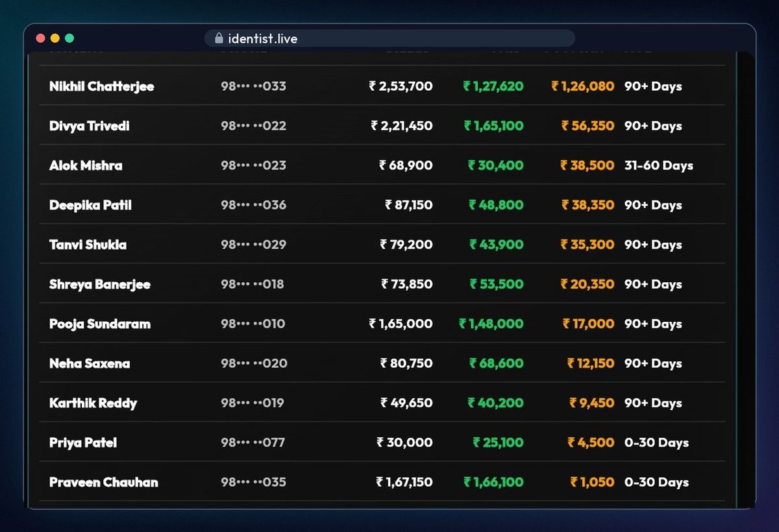Viewport: 779px width, 532px height.
Task: Click on Shreya Banerjee's name
Action: coord(100,284)
